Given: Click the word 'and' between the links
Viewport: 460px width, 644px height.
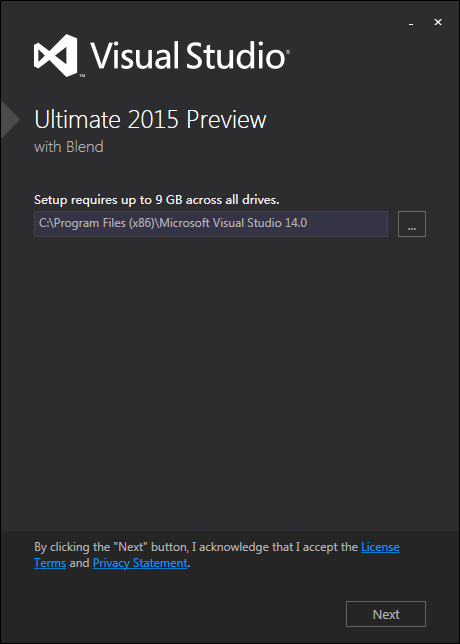Looking at the screenshot, I should (79, 563).
